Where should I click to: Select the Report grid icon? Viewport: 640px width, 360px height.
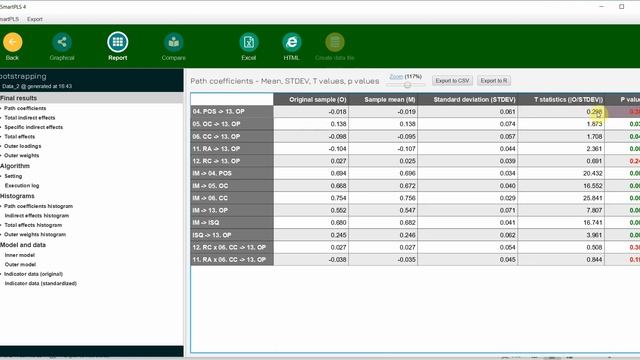118,42
